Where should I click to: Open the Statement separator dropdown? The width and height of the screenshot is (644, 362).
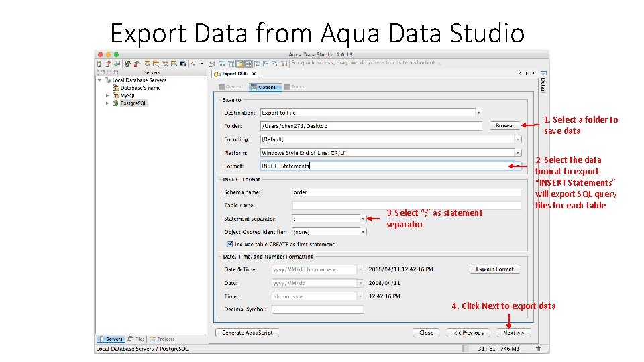pyautogui.click(x=363, y=219)
